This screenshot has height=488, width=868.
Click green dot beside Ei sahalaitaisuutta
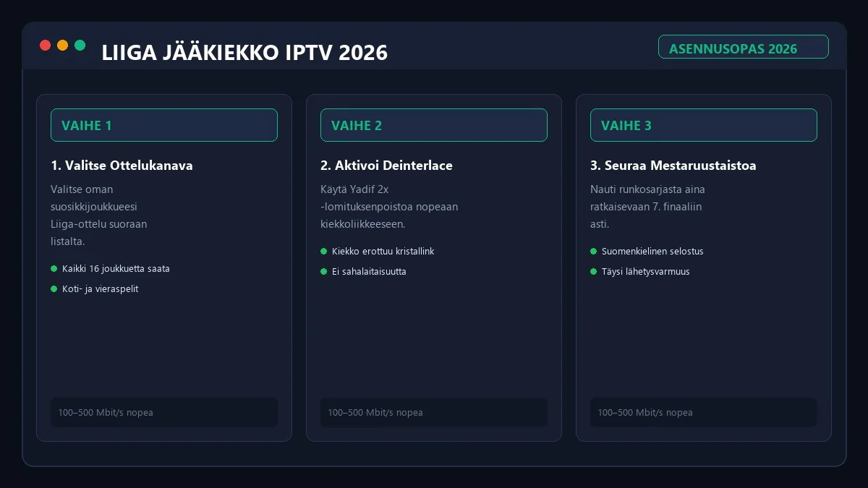tap(324, 272)
